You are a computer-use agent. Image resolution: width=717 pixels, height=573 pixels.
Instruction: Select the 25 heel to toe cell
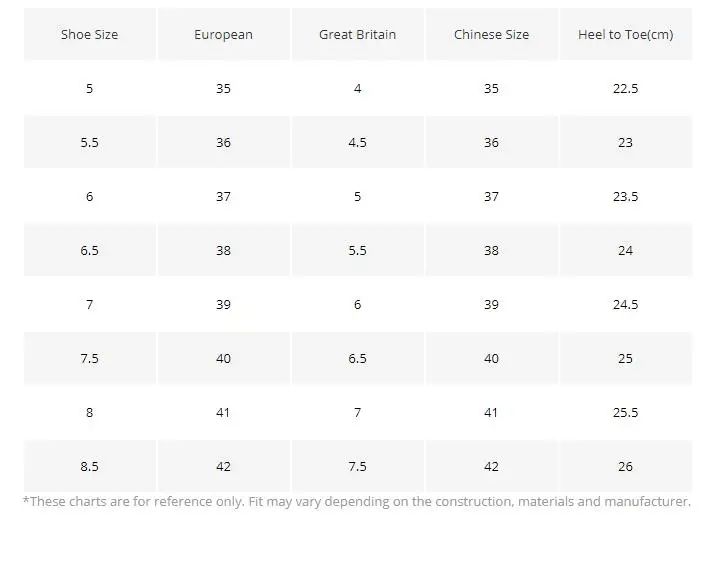pyautogui.click(x=625, y=359)
